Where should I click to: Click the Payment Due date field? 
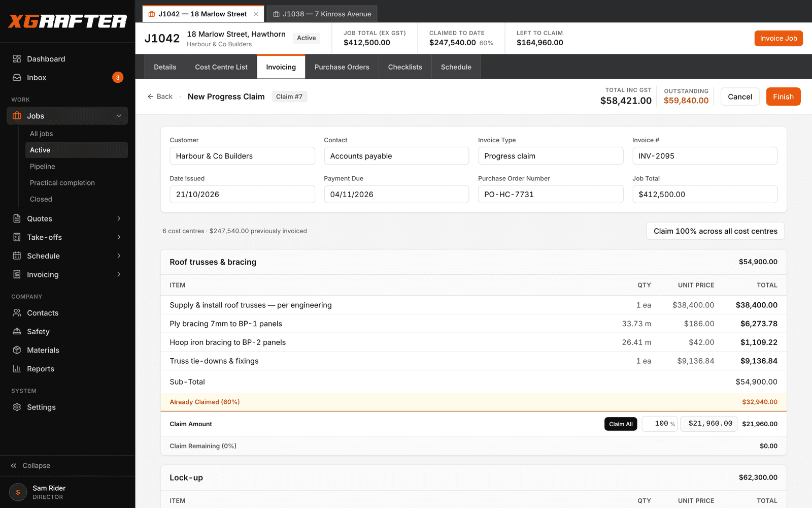click(x=396, y=194)
